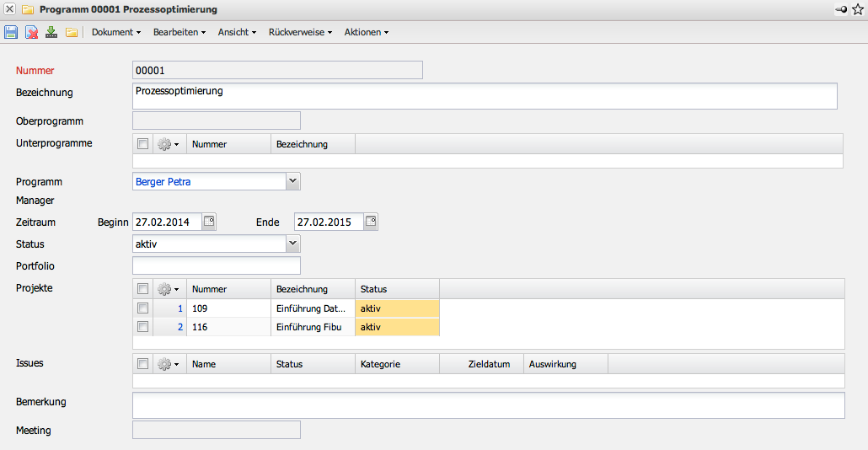Click the green download arrow icon
The width and height of the screenshot is (868, 450).
51,32
